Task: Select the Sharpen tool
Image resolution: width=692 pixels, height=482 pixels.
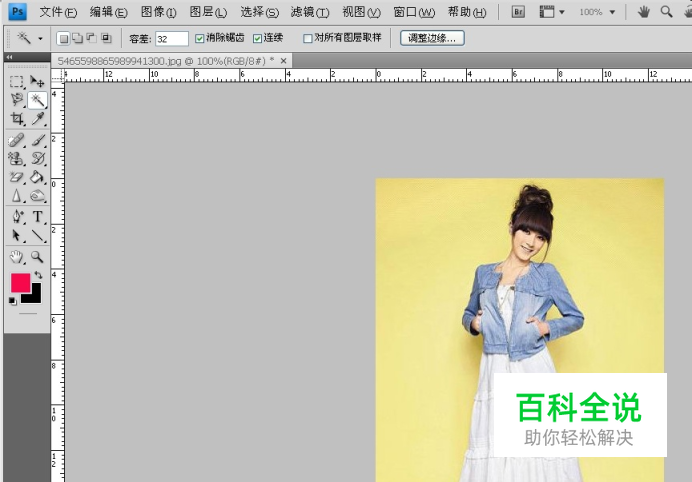Action: coord(16,196)
